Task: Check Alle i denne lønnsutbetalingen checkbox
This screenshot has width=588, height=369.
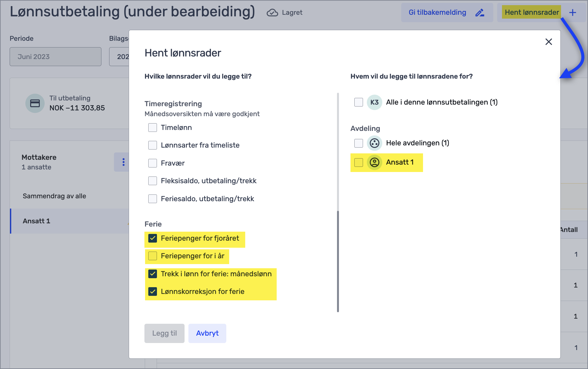Action: pyautogui.click(x=359, y=102)
